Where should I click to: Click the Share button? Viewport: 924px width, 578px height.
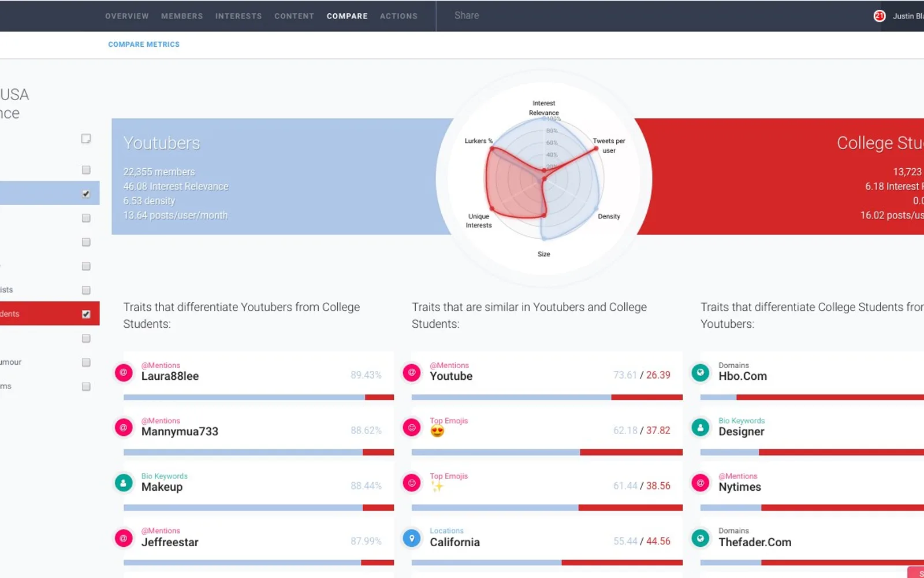[467, 16]
